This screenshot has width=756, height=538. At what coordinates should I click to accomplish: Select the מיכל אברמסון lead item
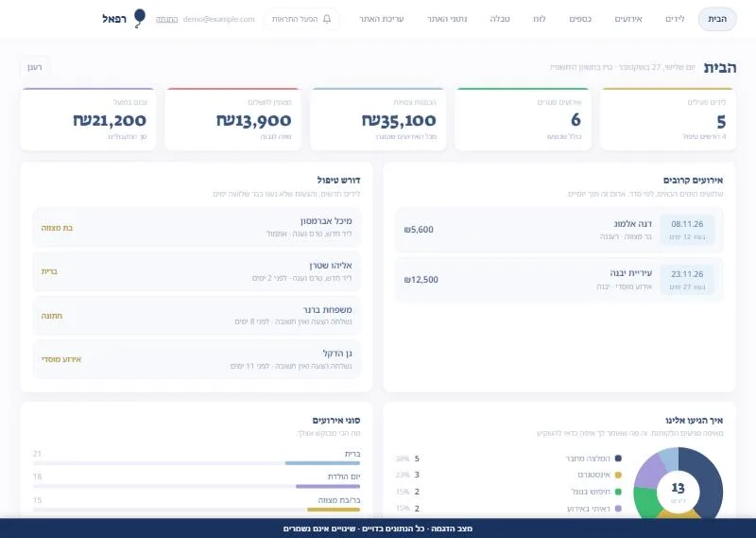pyautogui.click(x=197, y=227)
